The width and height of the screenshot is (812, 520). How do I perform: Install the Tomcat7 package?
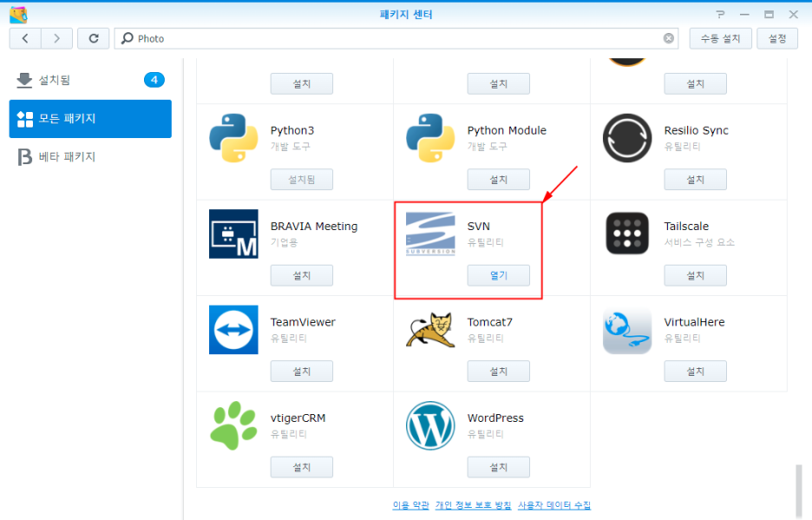[498, 372]
